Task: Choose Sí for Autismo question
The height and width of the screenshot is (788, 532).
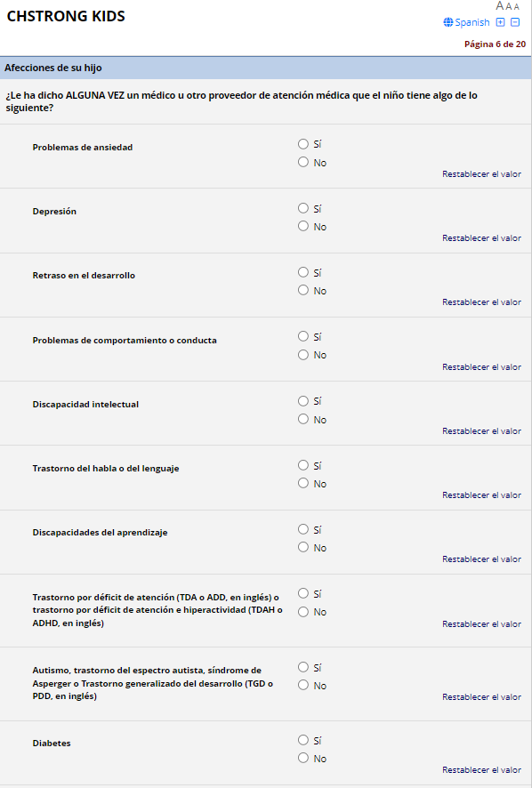Action: point(302,667)
